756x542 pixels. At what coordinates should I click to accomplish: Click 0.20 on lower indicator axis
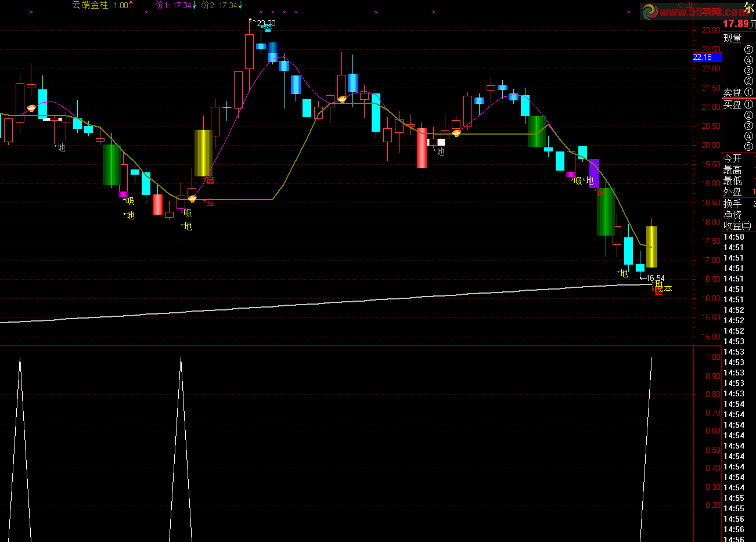pyautogui.click(x=712, y=505)
